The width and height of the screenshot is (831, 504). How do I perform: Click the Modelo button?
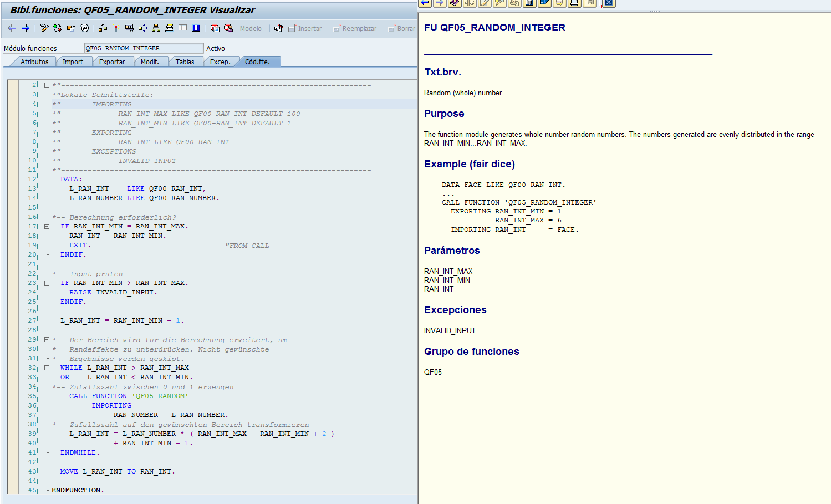pyautogui.click(x=251, y=28)
